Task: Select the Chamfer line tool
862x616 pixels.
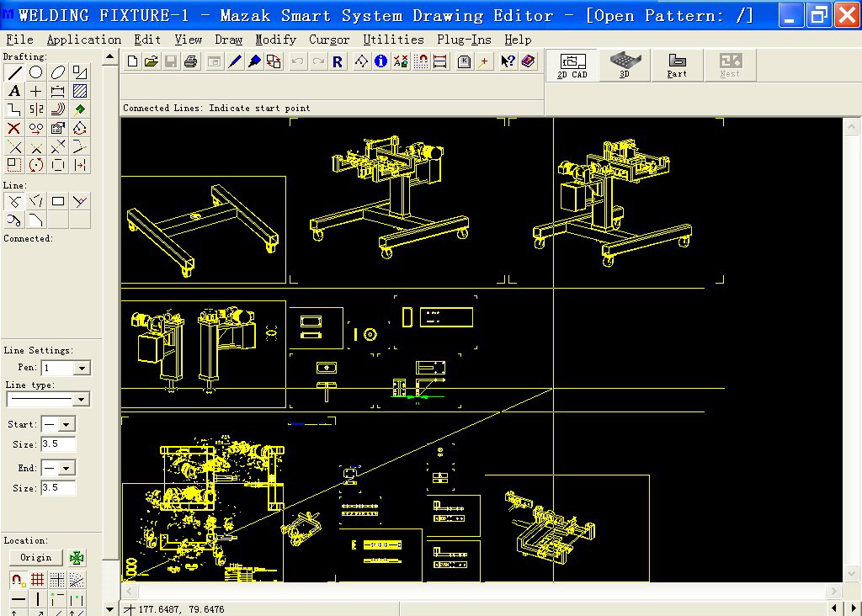Action: pos(35,220)
